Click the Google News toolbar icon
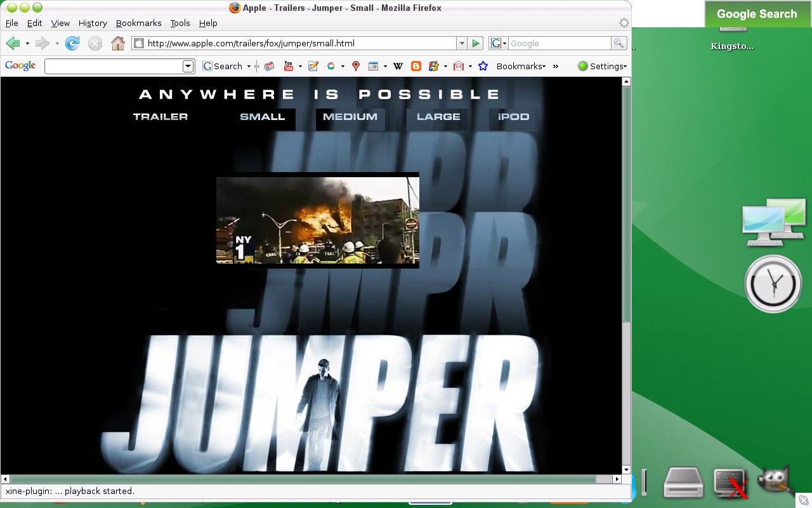 pyautogui.click(x=269, y=66)
